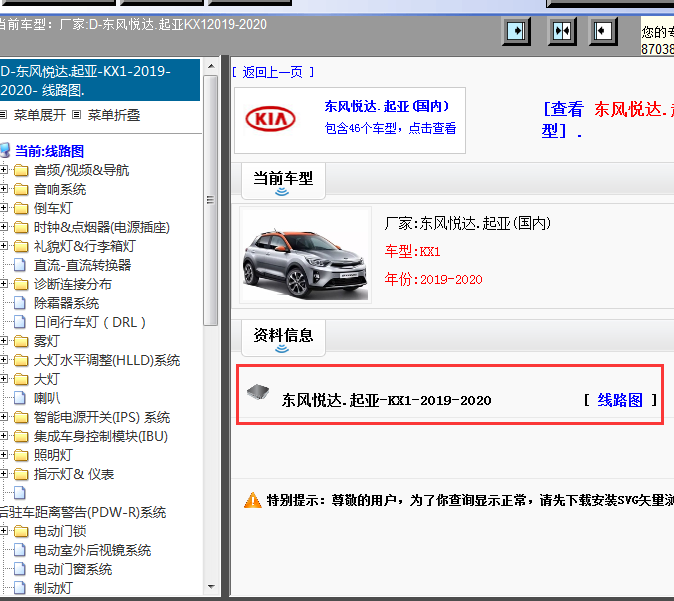Click the 菜单折叠 menu icon

77,115
